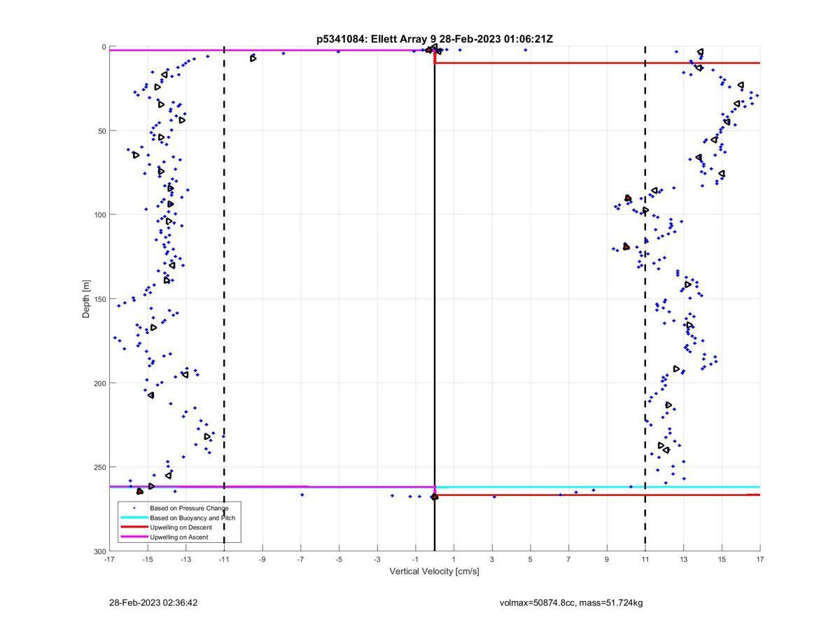Click y-axis tick label '250'
Image resolution: width=840 pixels, height=620 pixels.
(100, 467)
